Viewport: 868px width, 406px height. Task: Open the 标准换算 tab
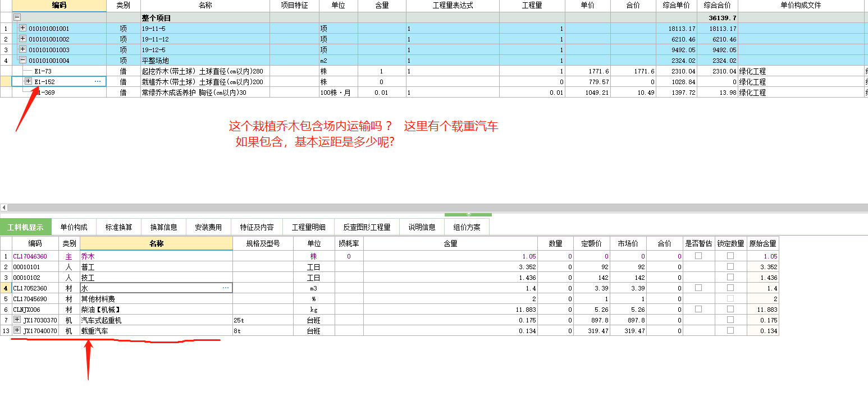coord(119,227)
